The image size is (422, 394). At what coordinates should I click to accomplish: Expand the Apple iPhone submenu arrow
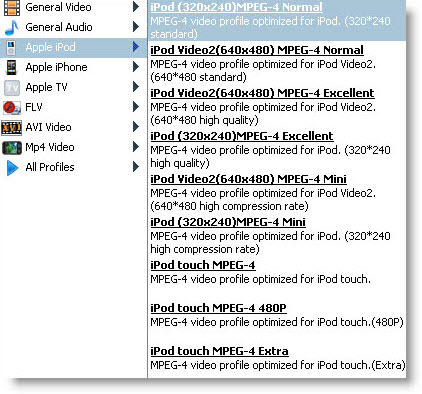[136, 66]
